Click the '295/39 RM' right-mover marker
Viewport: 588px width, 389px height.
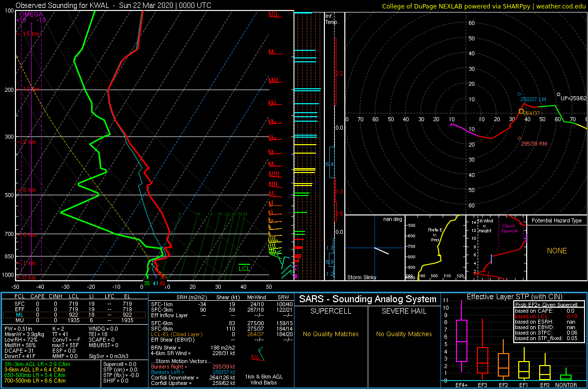tap(534, 144)
